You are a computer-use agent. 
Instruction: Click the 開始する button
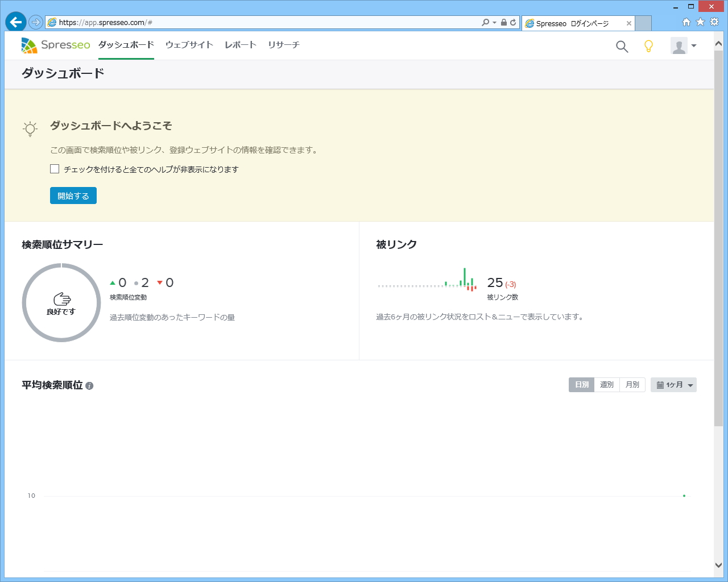pyautogui.click(x=73, y=196)
